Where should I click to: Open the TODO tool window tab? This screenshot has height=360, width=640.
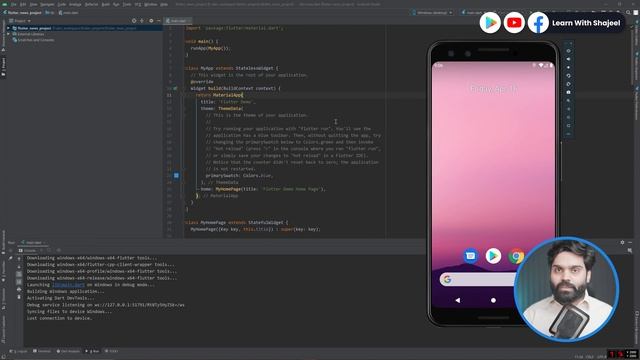[x=111, y=351]
